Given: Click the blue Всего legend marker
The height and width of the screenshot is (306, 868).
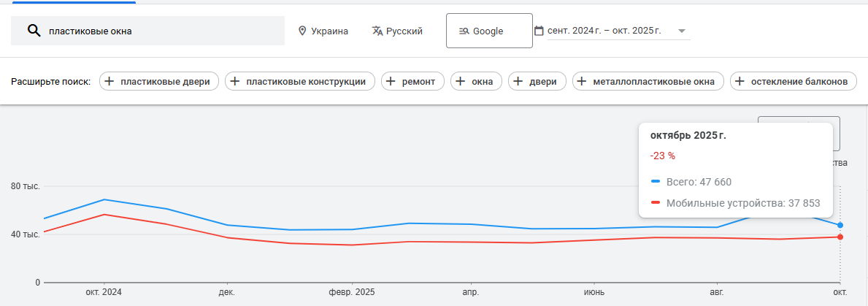Looking at the screenshot, I should [x=655, y=182].
